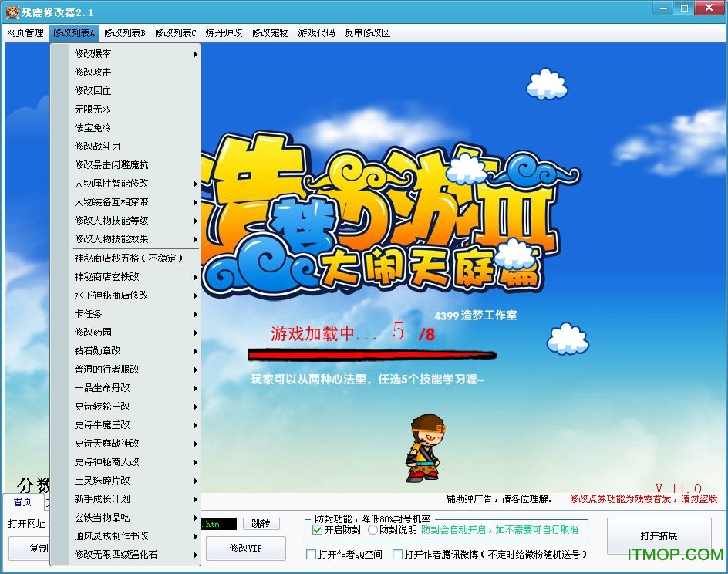Minimize the 残霞修改器 window
Image resolution: width=728 pixels, height=574 pixels.
[663, 8]
